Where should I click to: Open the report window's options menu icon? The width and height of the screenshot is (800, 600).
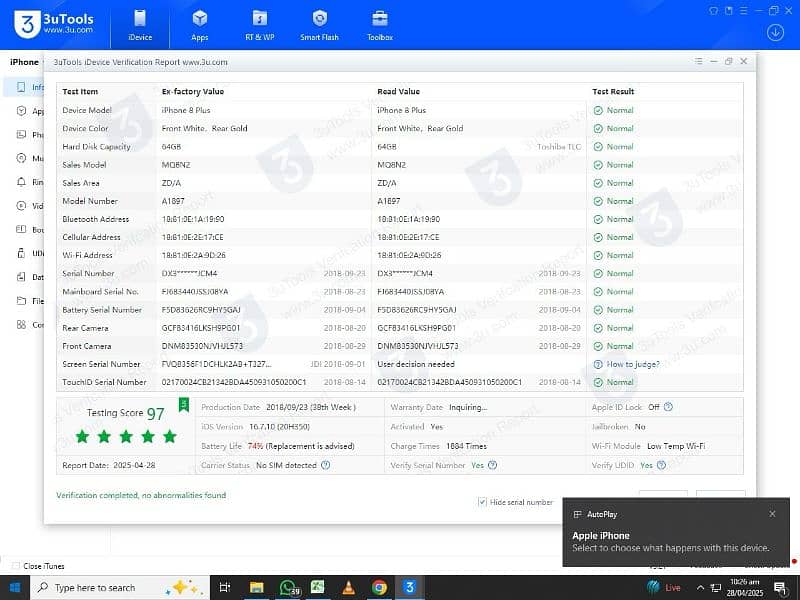click(698, 61)
